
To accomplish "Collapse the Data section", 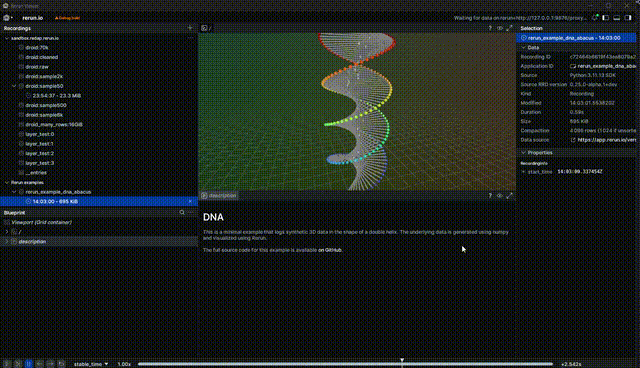I will (x=523, y=48).
